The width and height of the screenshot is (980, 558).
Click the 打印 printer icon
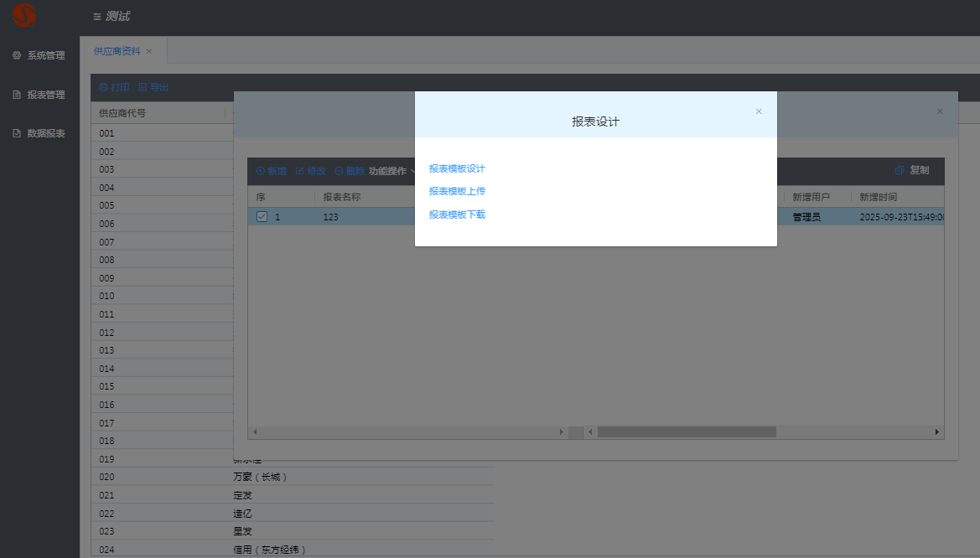tap(103, 87)
